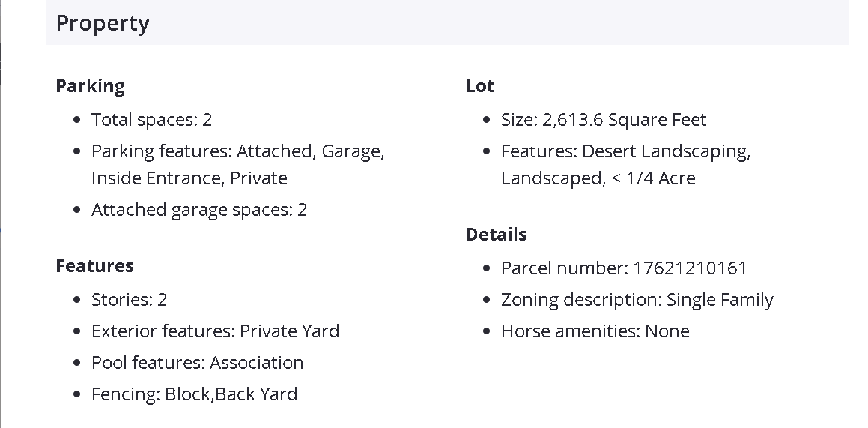The height and width of the screenshot is (428, 868).
Task: Click the Exterior features: Private Yard item
Action: [215, 331]
